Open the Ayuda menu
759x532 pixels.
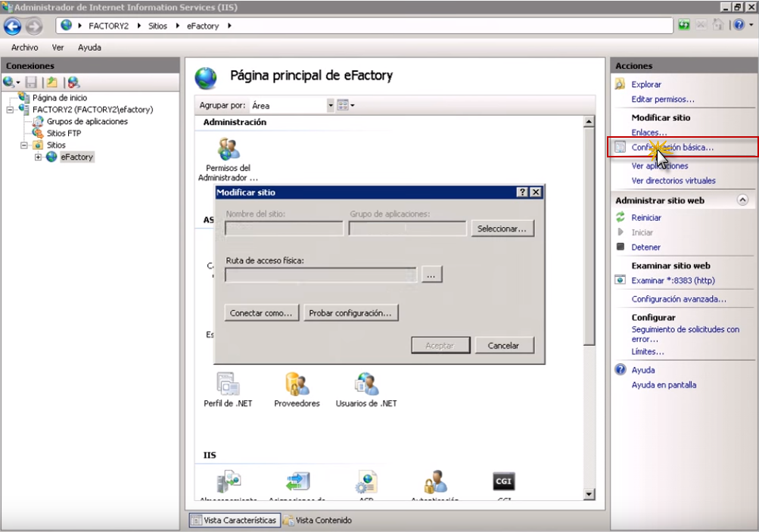coord(89,48)
